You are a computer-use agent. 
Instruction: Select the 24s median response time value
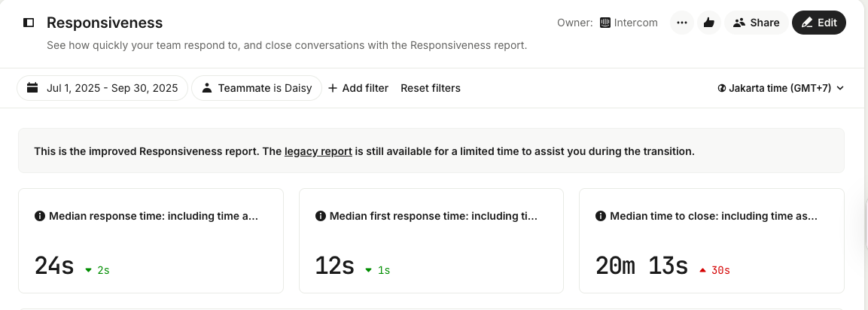point(54,266)
